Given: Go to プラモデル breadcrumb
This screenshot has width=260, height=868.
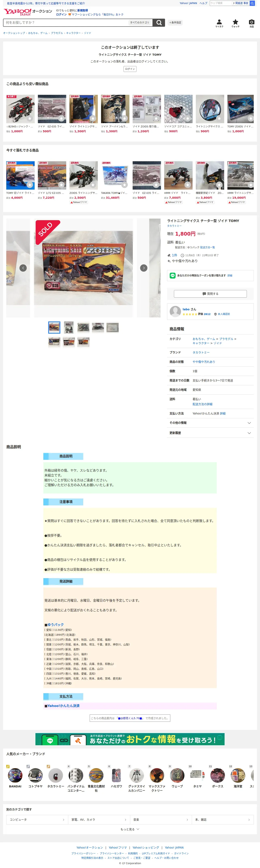Looking at the screenshot, I should (x=56, y=33).
